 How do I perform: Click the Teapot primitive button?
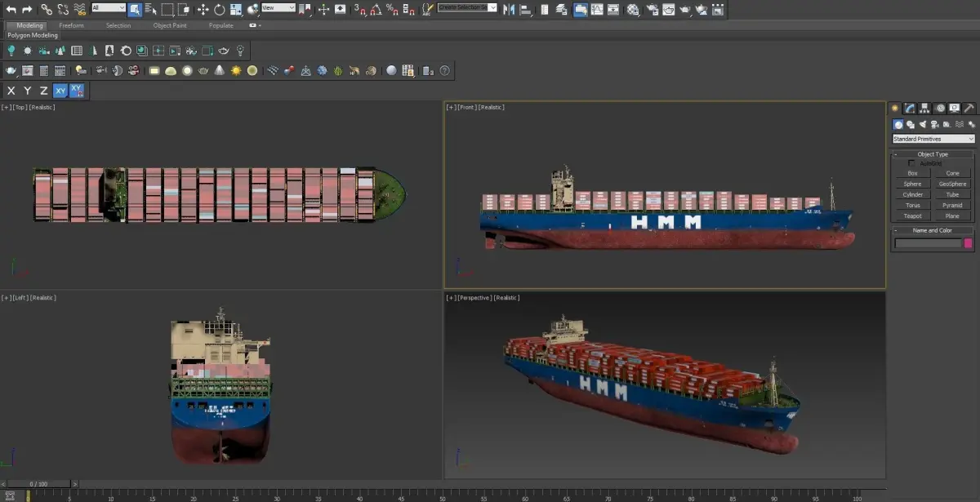coord(912,215)
